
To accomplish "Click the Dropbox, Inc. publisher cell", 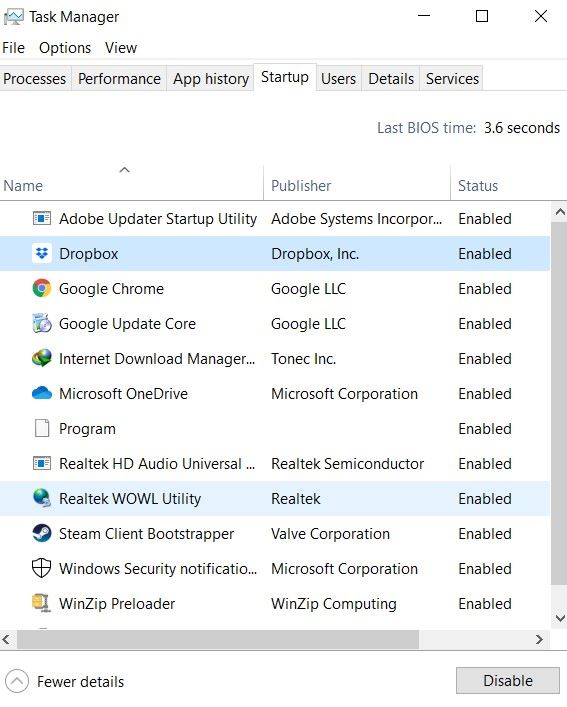I will pyautogui.click(x=315, y=253).
